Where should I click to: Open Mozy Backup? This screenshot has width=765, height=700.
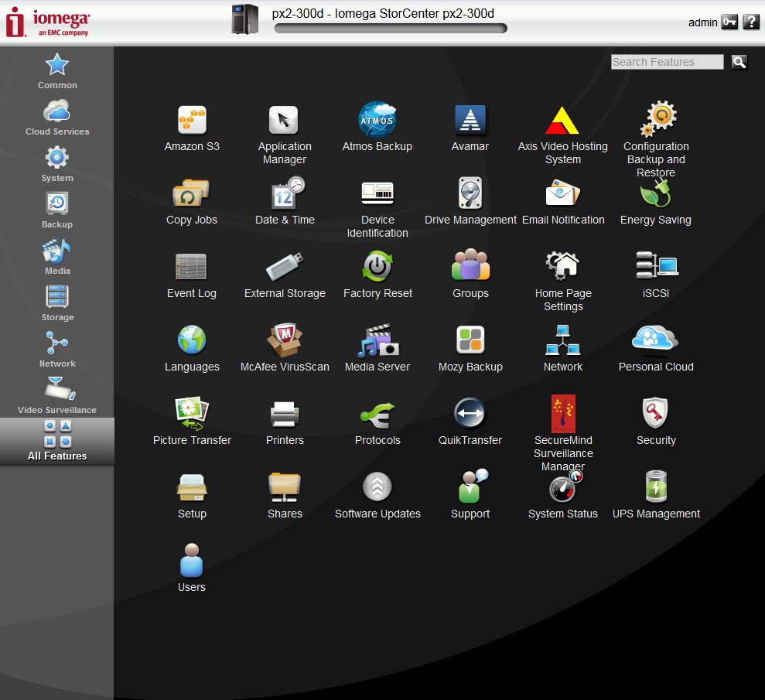point(470,348)
